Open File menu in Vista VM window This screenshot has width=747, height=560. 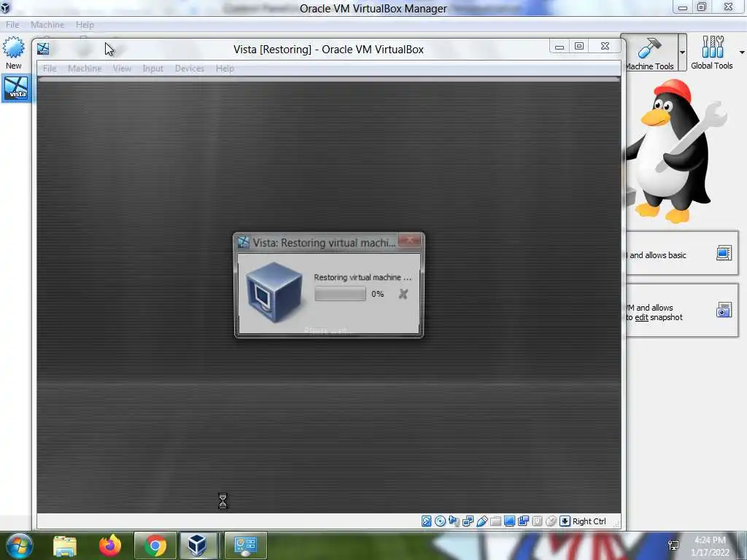50,69
